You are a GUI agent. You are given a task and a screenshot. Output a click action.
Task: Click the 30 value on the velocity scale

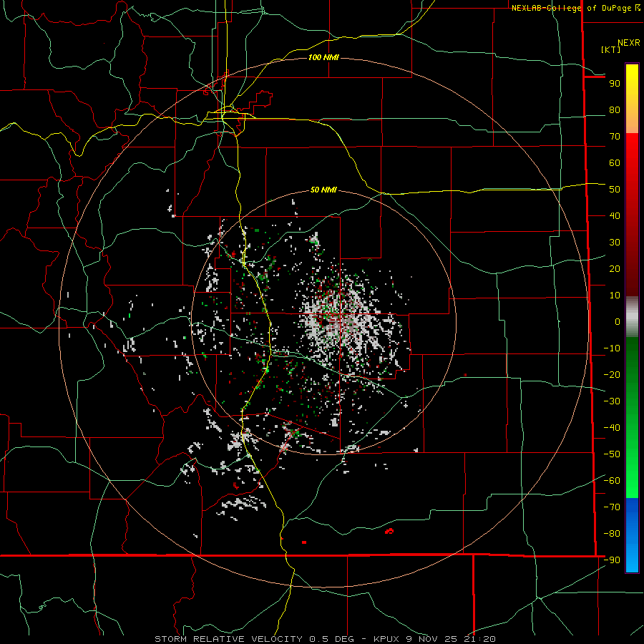[x=615, y=243]
